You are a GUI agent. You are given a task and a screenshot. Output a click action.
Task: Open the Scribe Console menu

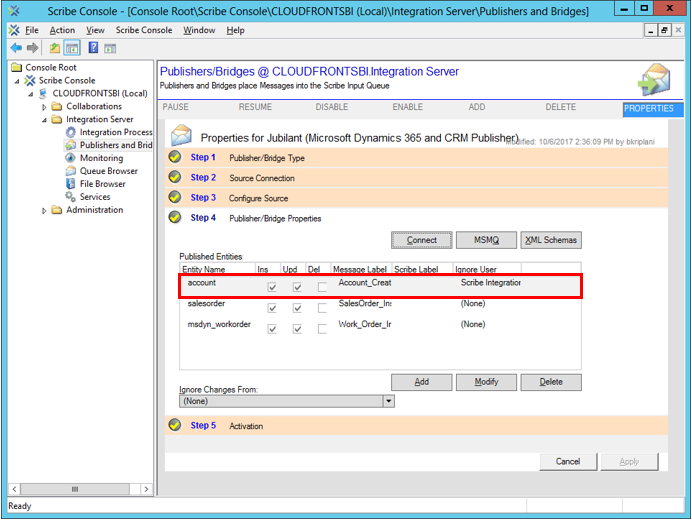point(143,30)
